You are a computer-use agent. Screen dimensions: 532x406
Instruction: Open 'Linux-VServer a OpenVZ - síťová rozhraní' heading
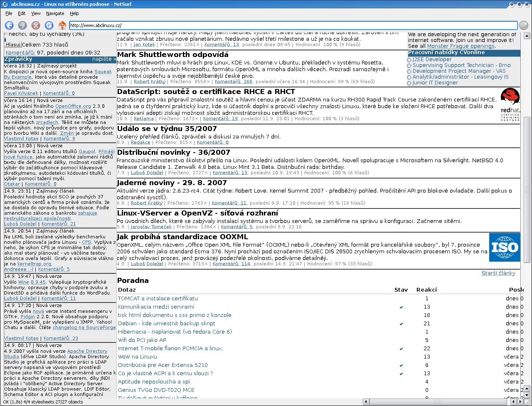[197, 213]
